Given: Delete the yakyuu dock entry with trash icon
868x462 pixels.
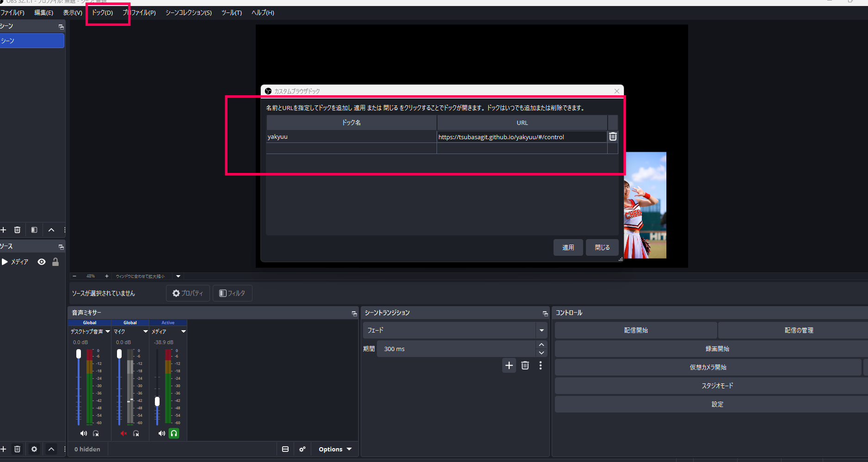Looking at the screenshot, I should pyautogui.click(x=613, y=136).
